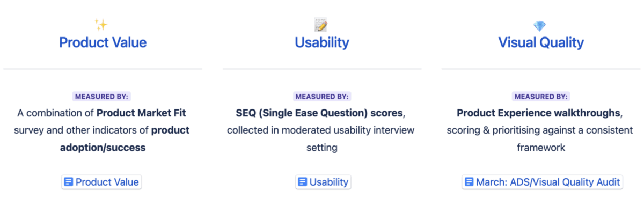This screenshot has height=205, width=644.
Task: Click the page icon in Usability link chip
Action: coord(303,182)
